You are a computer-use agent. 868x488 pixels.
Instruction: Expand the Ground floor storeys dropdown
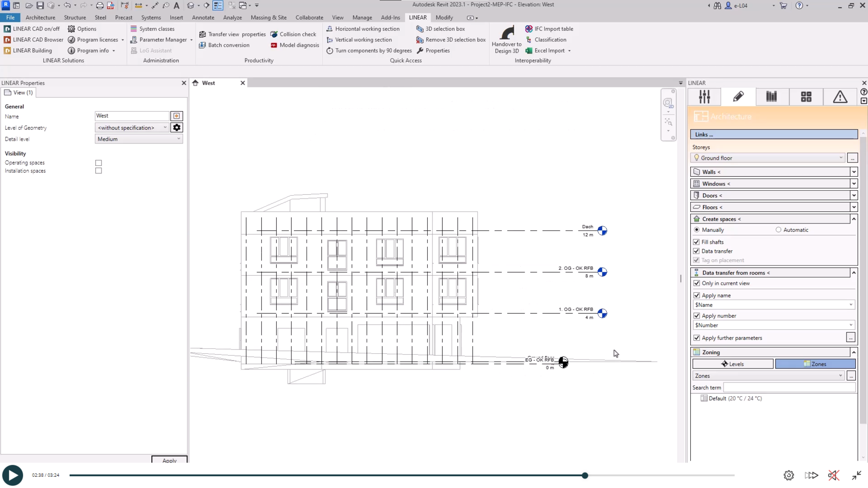pyautogui.click(x=841, y=158)
